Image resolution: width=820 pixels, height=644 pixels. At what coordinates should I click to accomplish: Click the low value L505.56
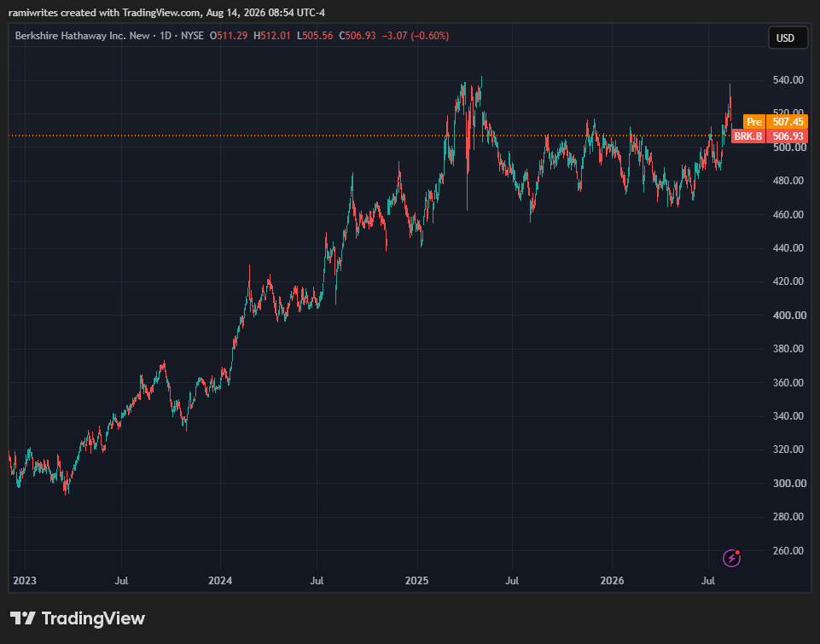315,36
